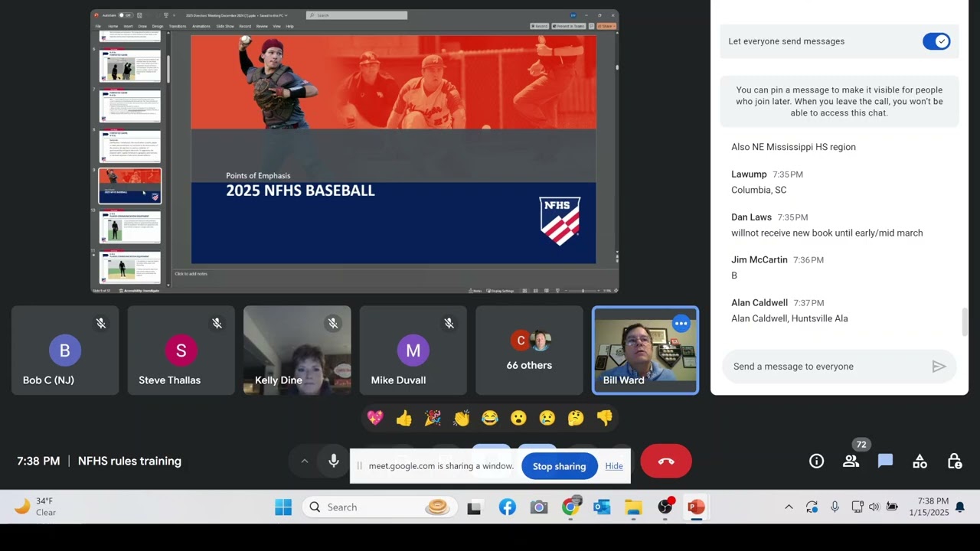Select Mike Duvall participant tile
The image size is (980, 551).
(x=413, y=350)
